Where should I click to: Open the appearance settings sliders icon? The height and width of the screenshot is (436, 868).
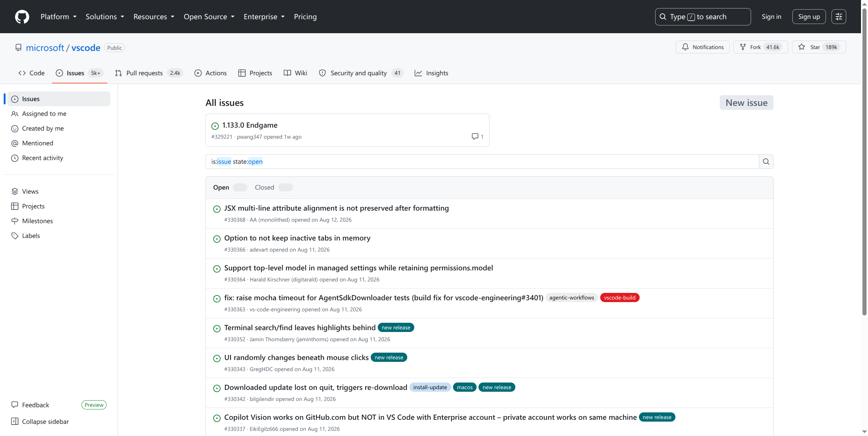(x=838, y=17)
